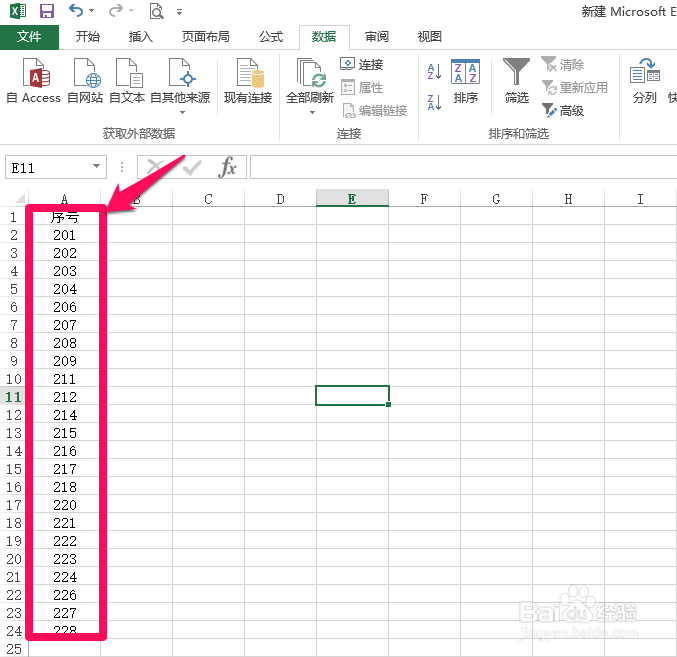Sort ascending A to Z icon

point(434,72)
